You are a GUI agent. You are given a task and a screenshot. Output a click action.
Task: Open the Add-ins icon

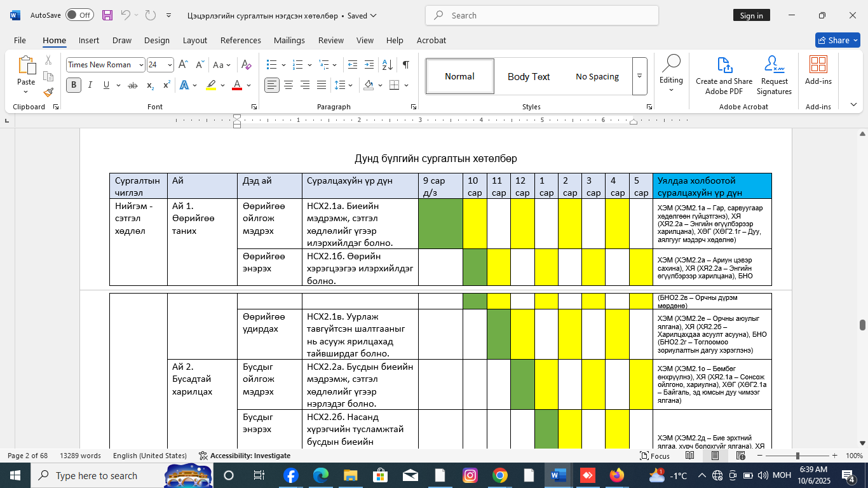(818, 65)
